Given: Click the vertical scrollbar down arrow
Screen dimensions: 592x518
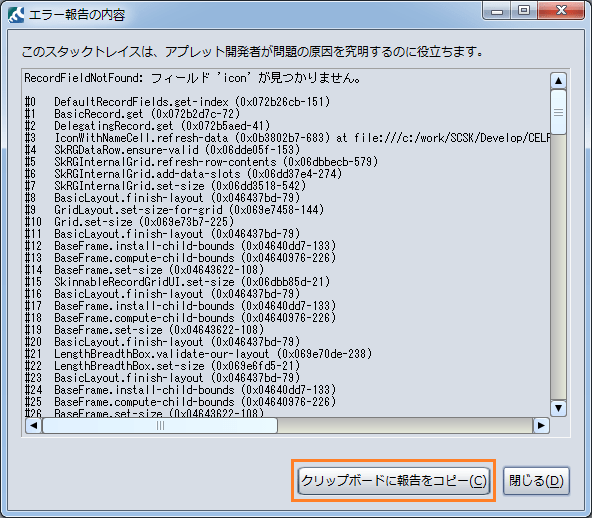Looking at the screenshot, I should pos(558,408).
